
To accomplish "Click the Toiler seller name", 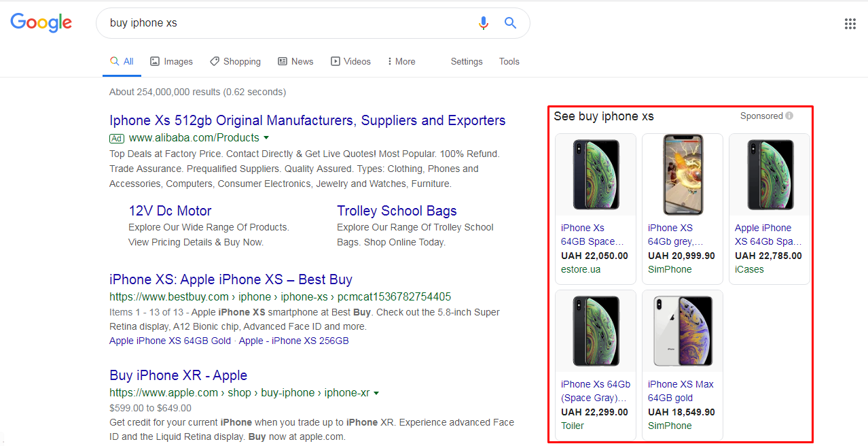I will click(x=573, y=426).
